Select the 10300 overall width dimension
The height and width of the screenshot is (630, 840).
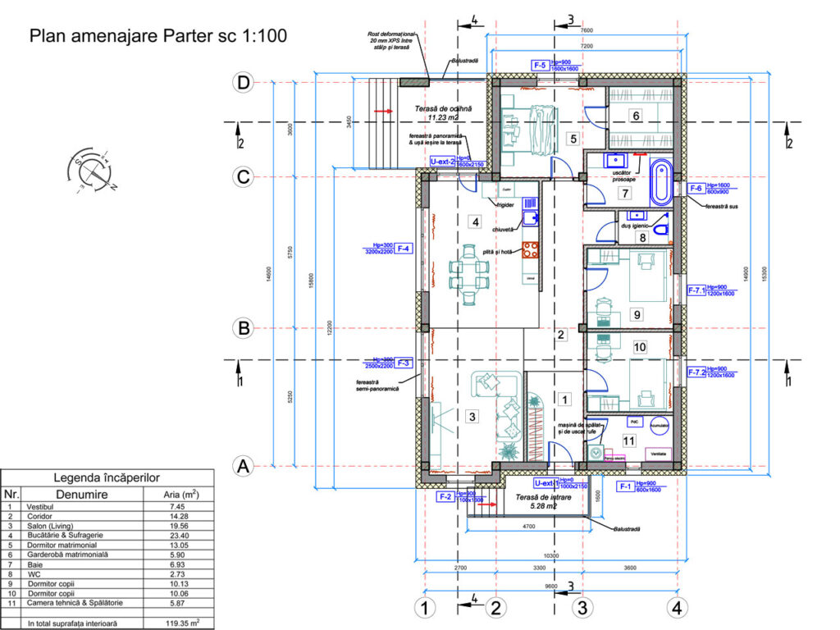[550, 555]
